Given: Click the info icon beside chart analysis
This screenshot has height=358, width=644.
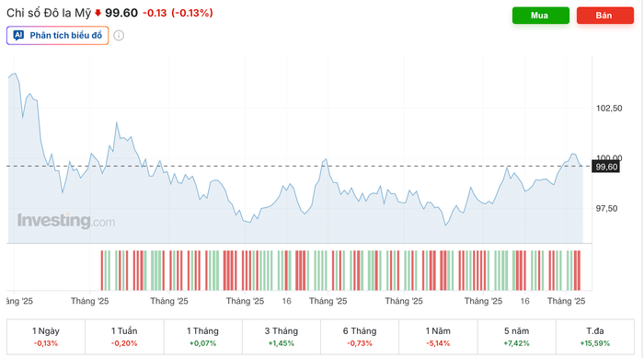Looking at the screenshot, I should (119, 35).
